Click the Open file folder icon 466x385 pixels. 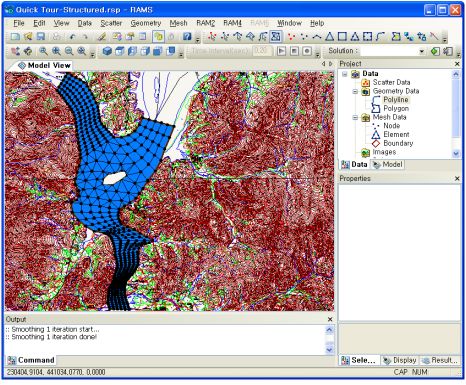28,36
